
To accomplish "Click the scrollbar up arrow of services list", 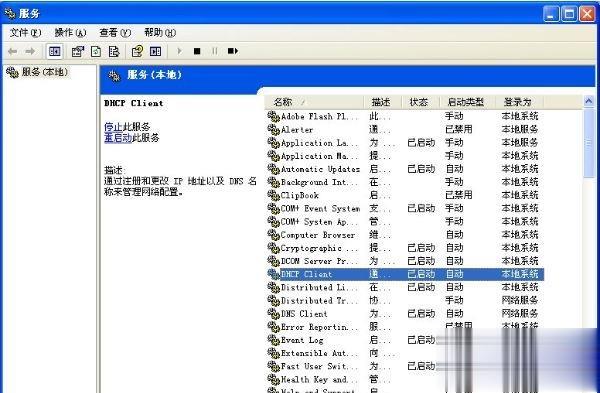I will pos(589,101).
